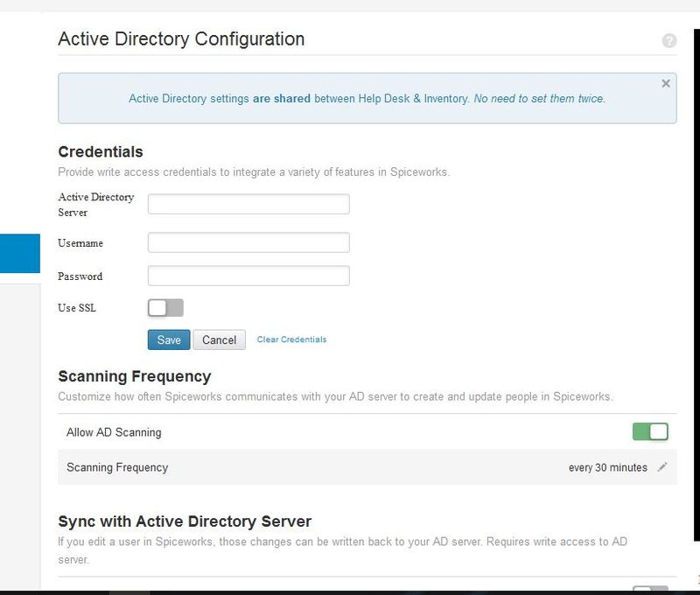Screen dimensions: 700x595
Task: Edit scanning frequency using the pencil icon
Action: (663, 468)
